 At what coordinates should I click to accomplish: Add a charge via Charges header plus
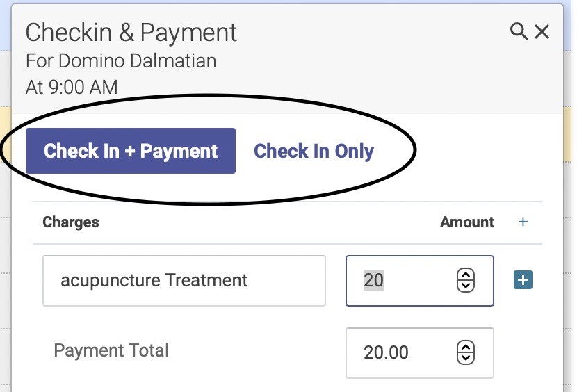coord(523,222)
